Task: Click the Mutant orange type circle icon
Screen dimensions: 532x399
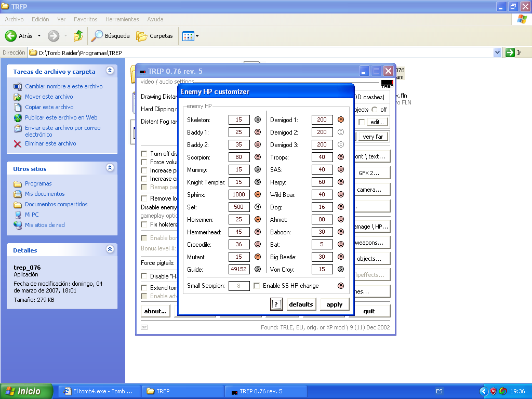Action: (x=258, y=257)
